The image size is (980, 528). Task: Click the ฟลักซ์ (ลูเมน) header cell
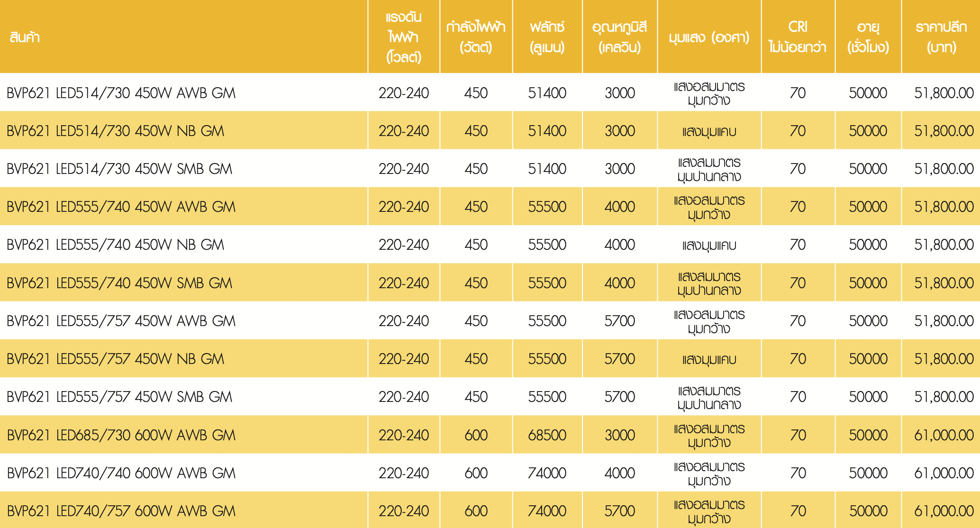point(547,37)
